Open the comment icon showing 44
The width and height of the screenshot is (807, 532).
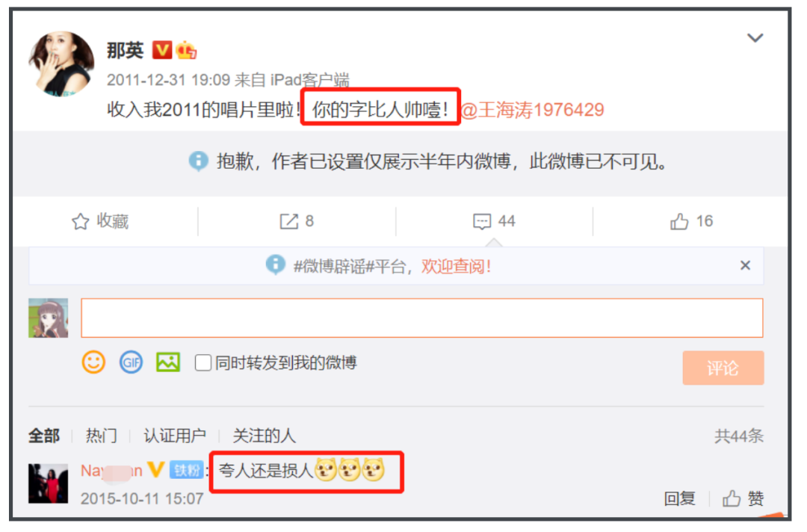point(482,221)
